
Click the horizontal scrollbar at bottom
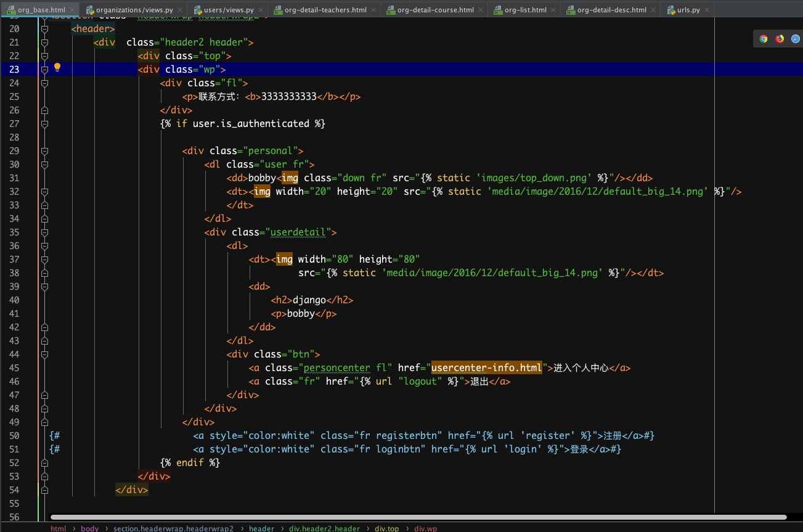tap(418, 517)
